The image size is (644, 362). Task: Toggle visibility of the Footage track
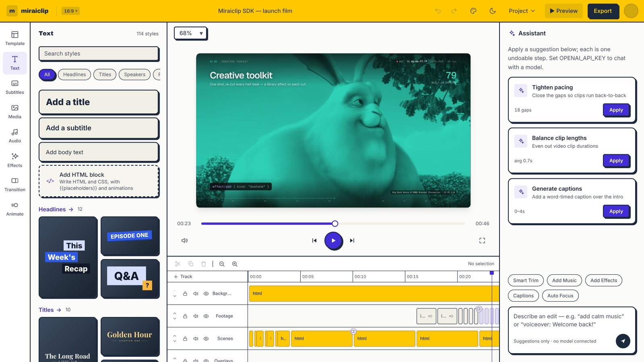(x=206, y=316)
